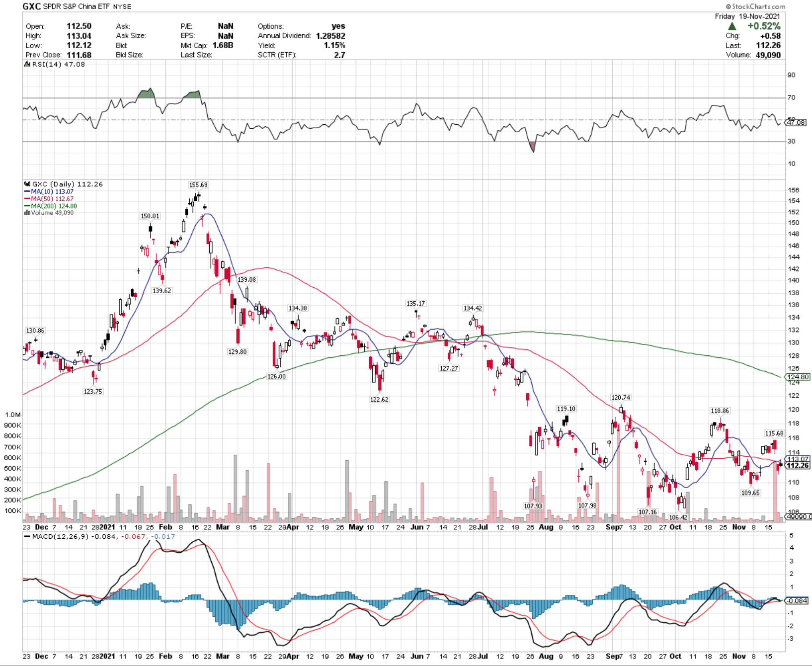Viewport: 812px width, 666px height.
Task: Click the 126.00 price label
Action: 277,376
